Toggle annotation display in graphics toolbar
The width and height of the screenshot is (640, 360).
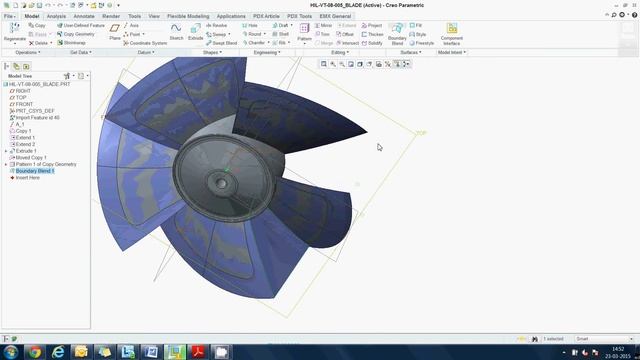pyautogui.click(x=397, y=64)
